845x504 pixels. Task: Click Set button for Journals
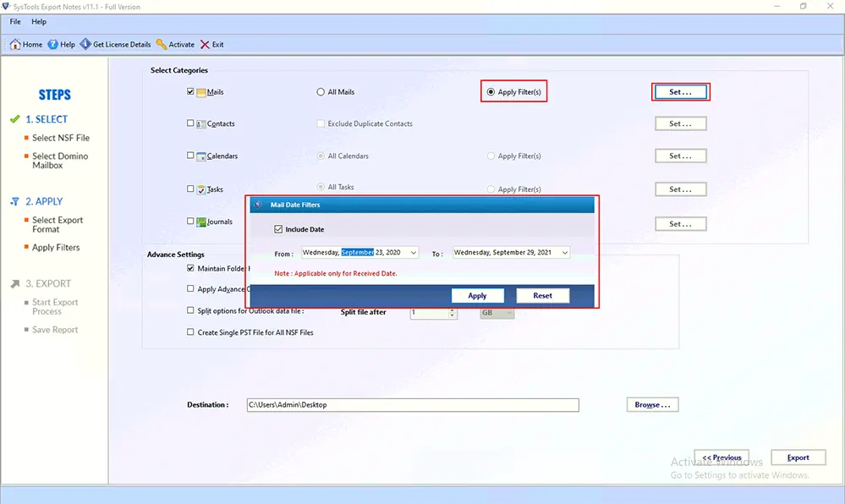681,224
